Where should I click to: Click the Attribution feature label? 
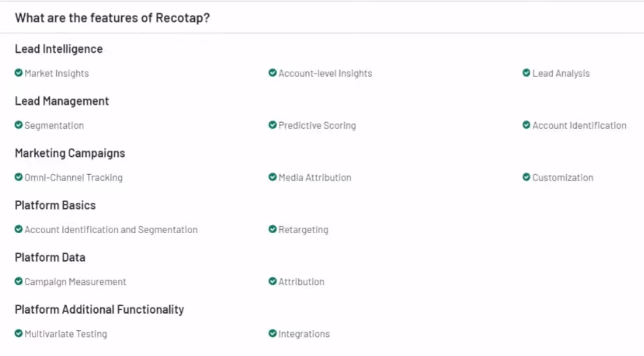click(301, 282)
